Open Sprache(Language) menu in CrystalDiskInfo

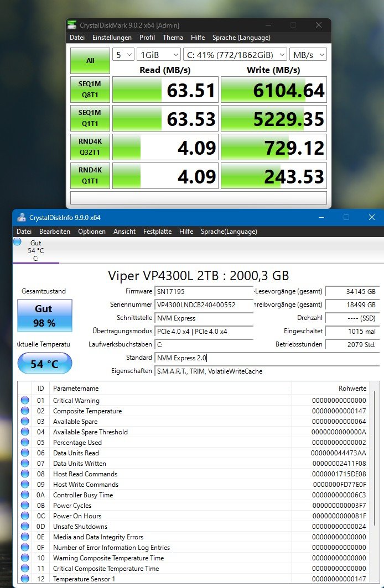coord(229,232)
